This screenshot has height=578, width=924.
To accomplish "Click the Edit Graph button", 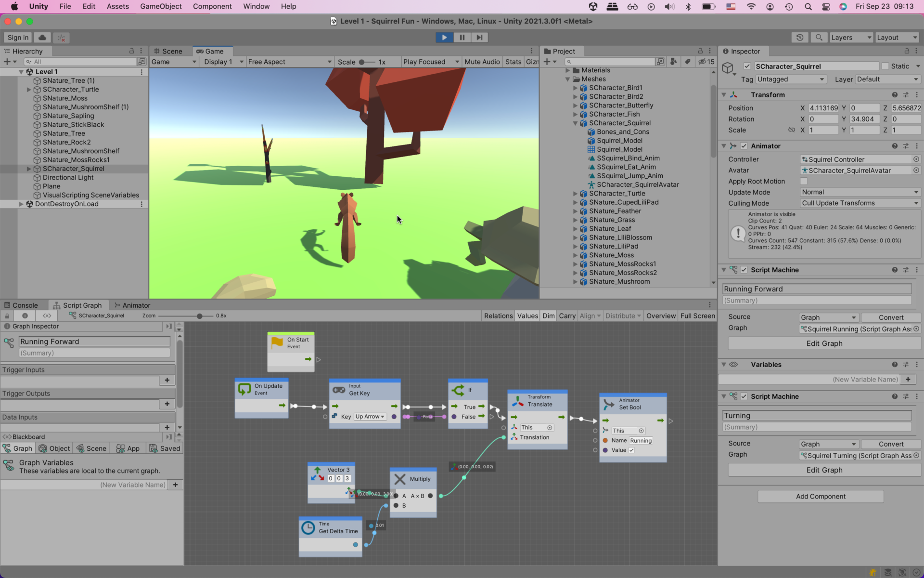I will [823, 343].
